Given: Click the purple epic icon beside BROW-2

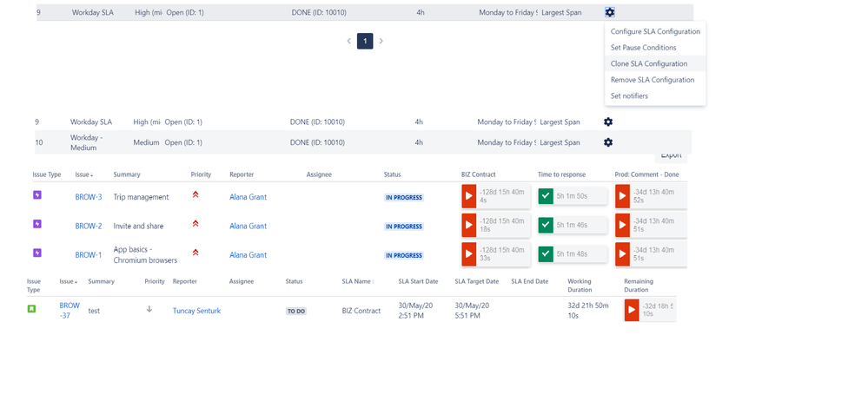Looking at the screenshot, I should (37, 224).
